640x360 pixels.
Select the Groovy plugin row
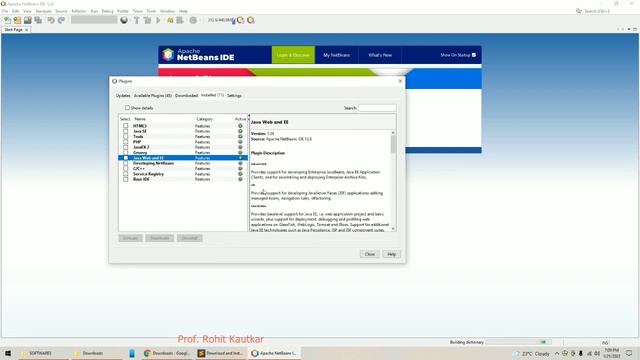182,152
